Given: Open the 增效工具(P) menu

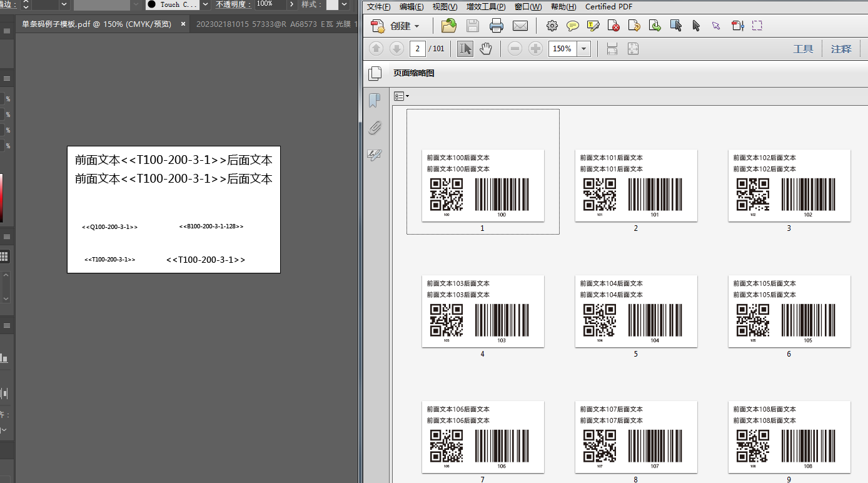Looking at the screenshot, I should point(486,7).
